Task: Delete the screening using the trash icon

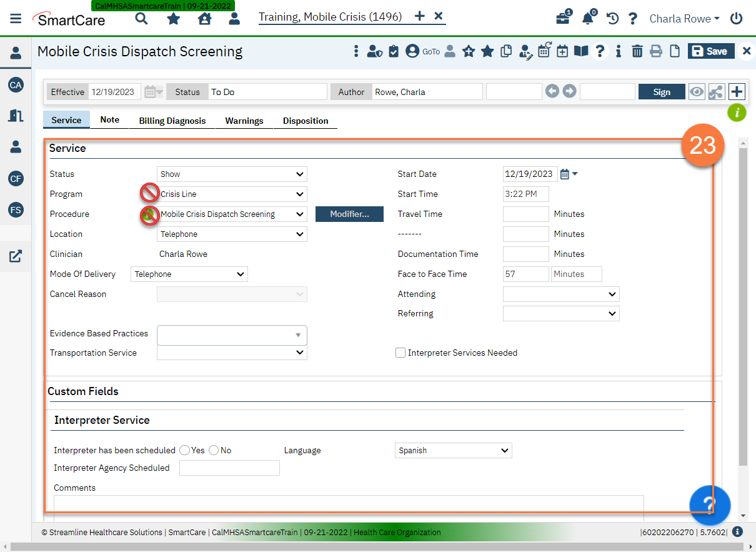Action: tap(637, 51)
